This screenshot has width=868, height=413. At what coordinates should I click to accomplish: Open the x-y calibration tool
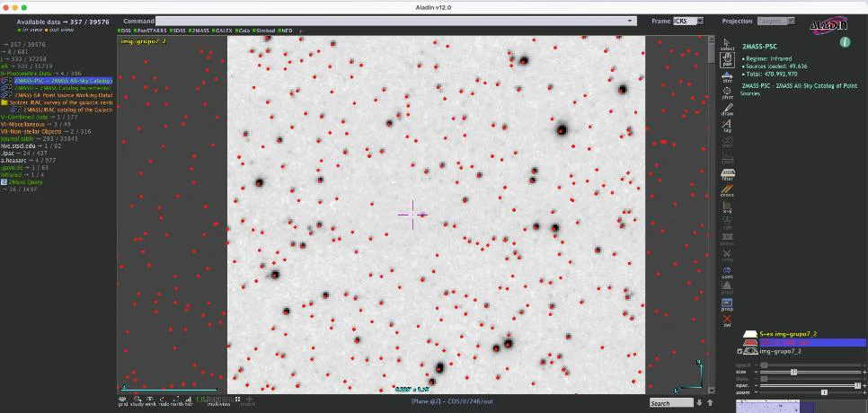click(x=727, y=206)
